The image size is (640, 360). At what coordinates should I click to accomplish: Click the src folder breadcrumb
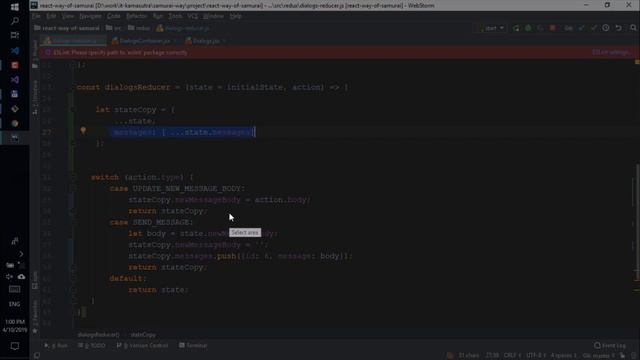coord(114,28)
